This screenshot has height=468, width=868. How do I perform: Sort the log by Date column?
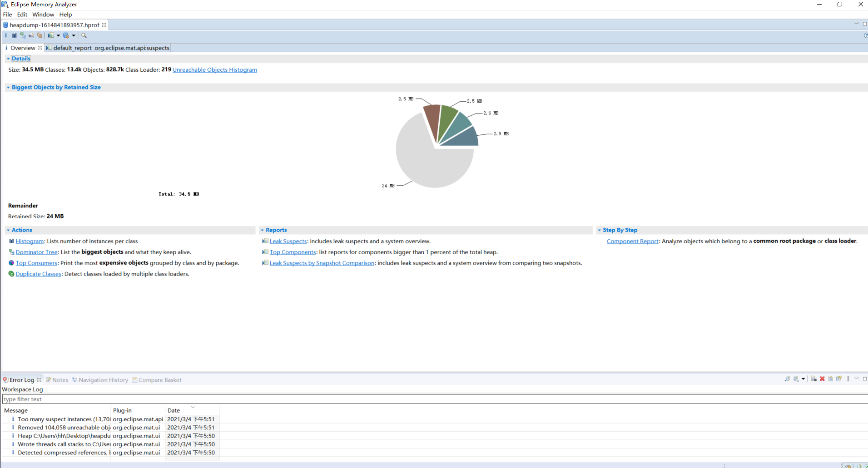coord(192,410)
